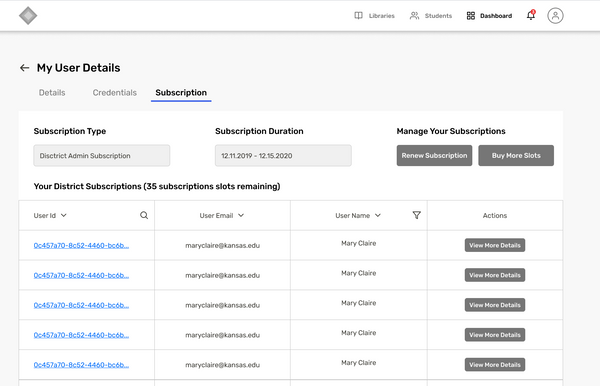Open fifth row user ID link
This screenshot has height=386, width=600.
coord(81,365)
